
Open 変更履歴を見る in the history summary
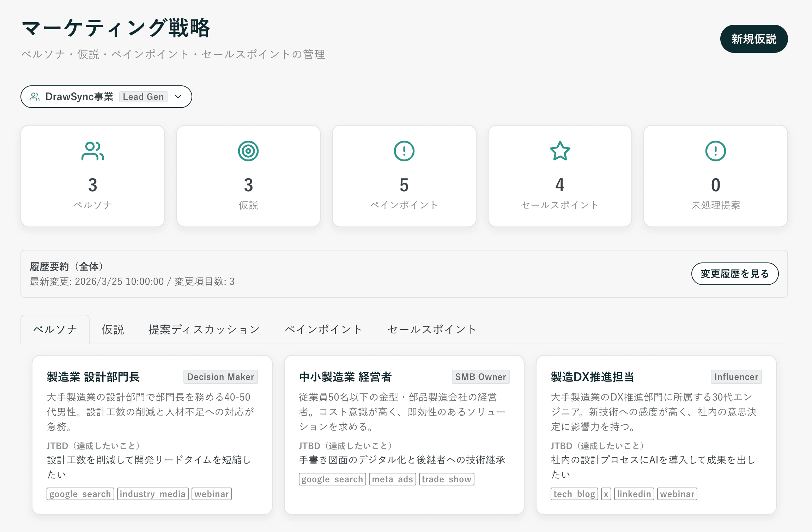[735, 274]
